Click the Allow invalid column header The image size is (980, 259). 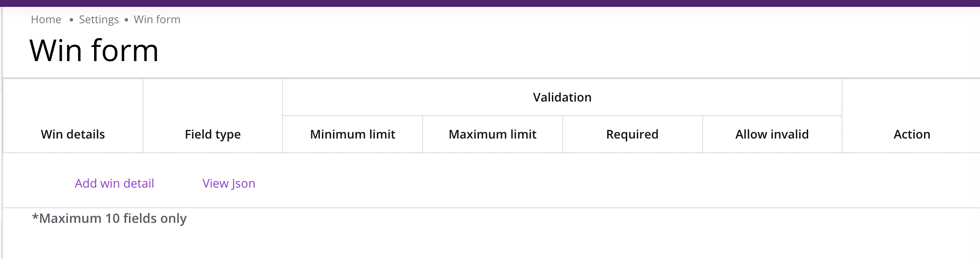click(772, 134)
